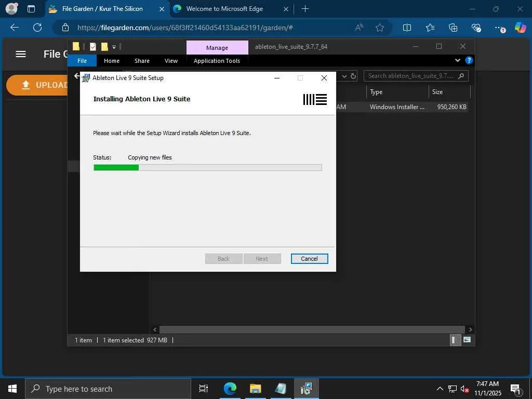Screen dimensions: 532x399
Task: Close the Welcome to Microsoft Edge tab
Action: [286, 9]
